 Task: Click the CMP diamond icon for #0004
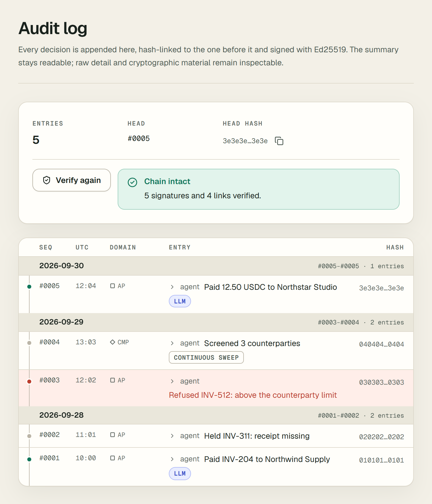click(113, 342)
